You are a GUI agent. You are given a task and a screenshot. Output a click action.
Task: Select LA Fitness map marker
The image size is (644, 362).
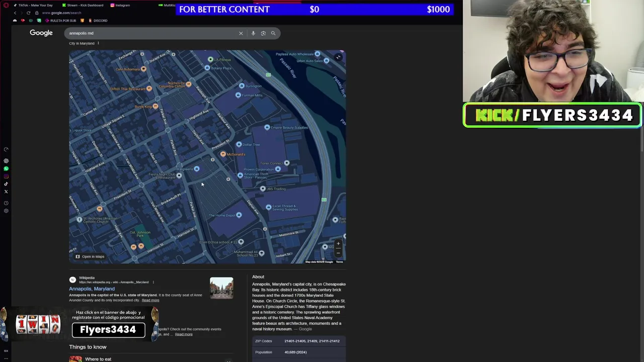(210, 60)
